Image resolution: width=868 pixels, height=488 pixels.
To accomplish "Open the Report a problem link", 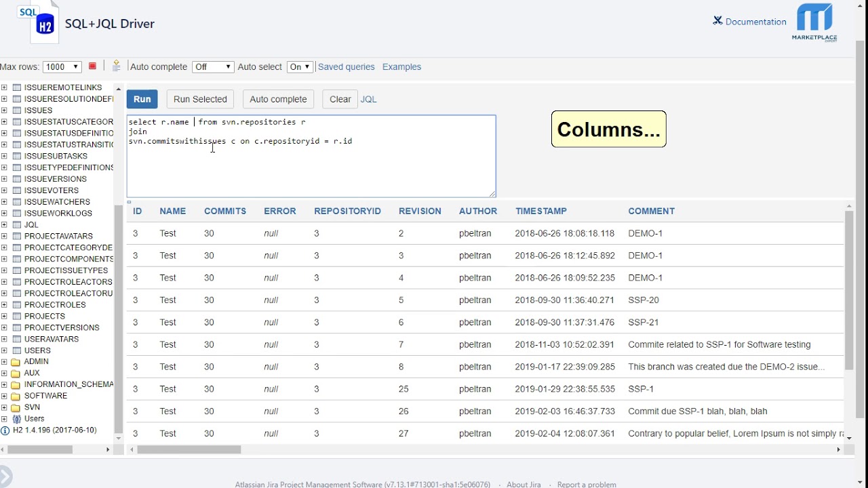I will click(587, 484).
